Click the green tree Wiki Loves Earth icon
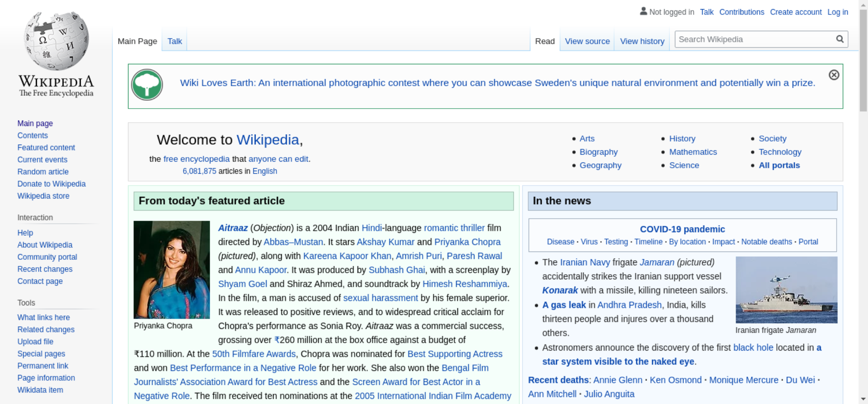868x404 pixels. pos(147,85)
